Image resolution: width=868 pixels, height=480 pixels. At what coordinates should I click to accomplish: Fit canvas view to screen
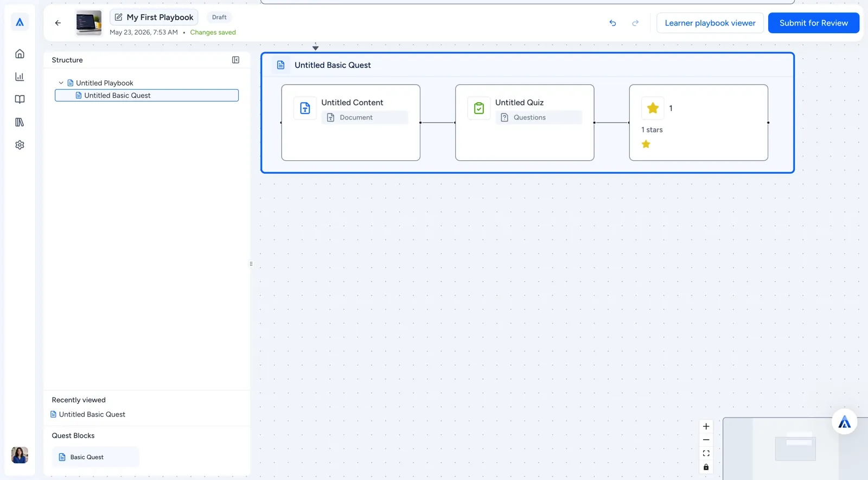(706, 453)
